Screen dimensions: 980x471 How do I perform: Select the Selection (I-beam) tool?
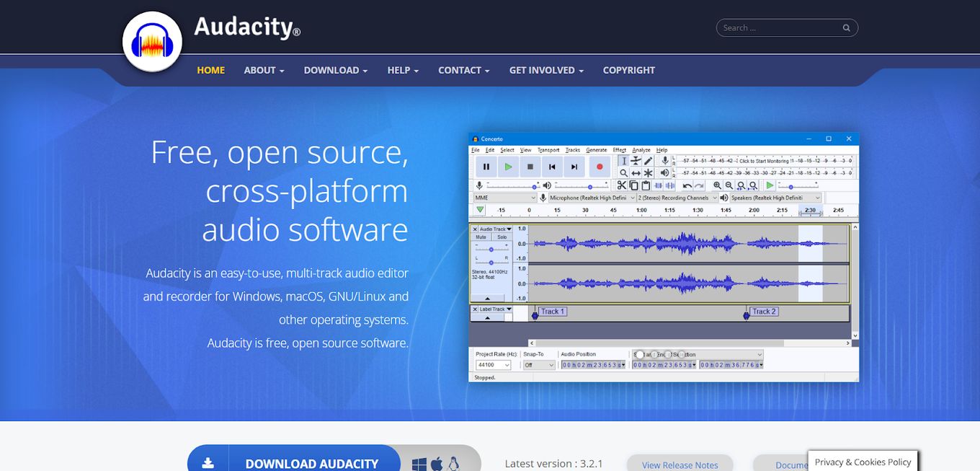point(625,162)
